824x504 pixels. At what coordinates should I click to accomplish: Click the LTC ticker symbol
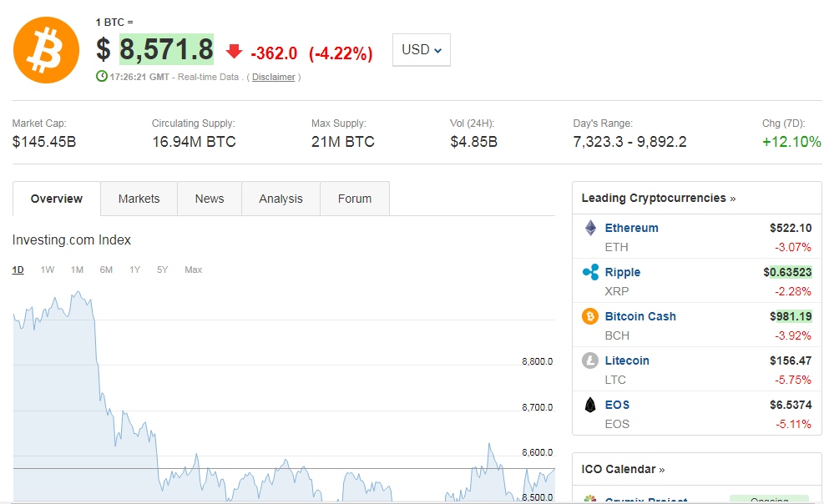pos(615,379)
